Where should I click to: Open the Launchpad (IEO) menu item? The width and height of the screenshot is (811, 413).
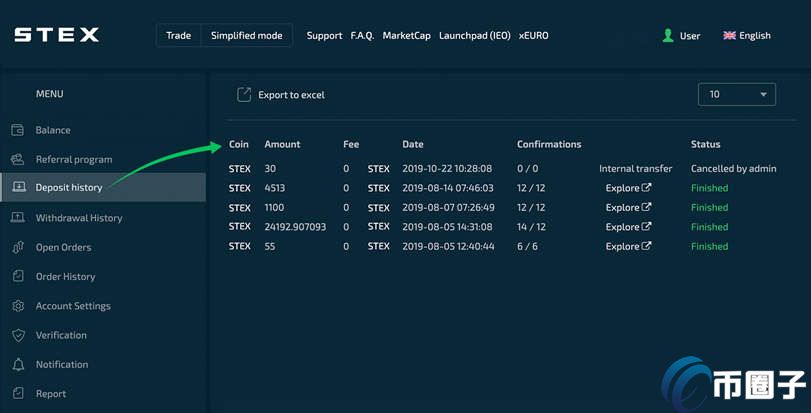[x=475, y=36]
